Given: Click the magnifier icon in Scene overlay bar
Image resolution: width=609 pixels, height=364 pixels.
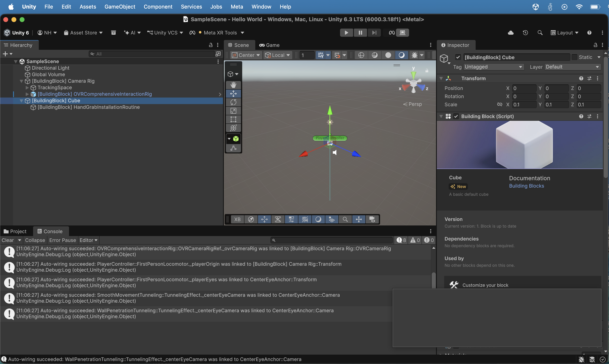Looking at the screenshot, I should 345,219.
